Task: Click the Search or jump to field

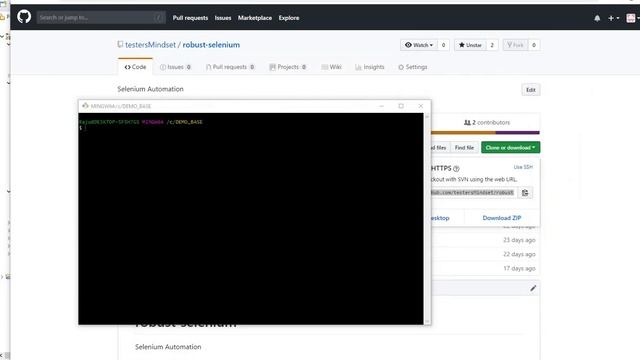Action: (x=101, y=18)
